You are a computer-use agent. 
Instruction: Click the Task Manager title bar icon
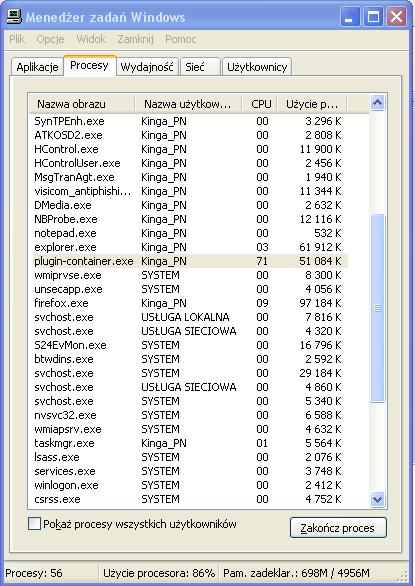(14, 16)
